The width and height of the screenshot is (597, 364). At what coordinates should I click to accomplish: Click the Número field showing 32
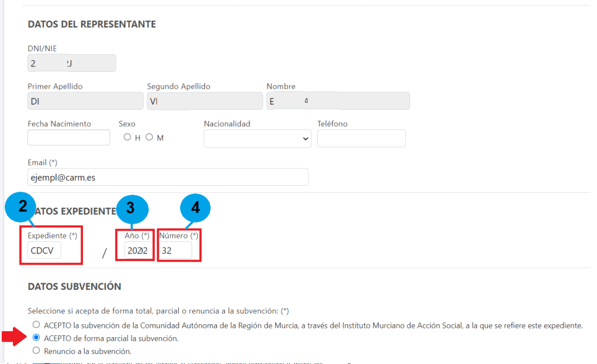click(175, 251)
